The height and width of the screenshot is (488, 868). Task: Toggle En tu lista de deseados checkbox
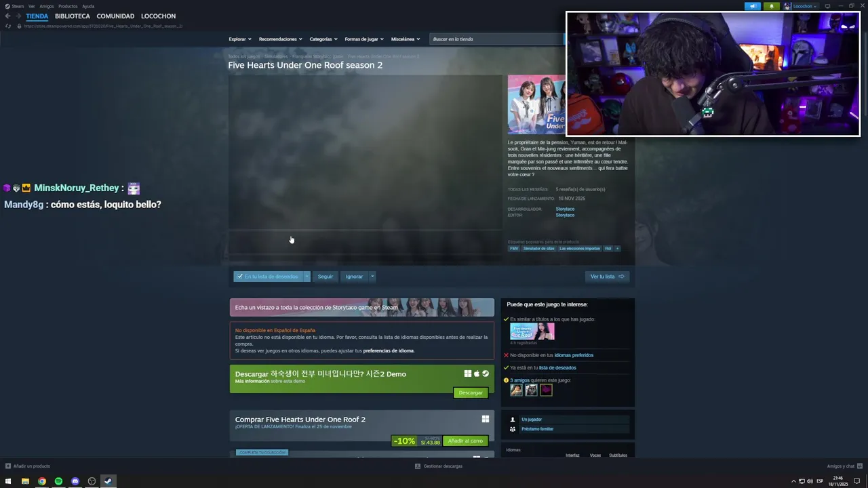239,277
